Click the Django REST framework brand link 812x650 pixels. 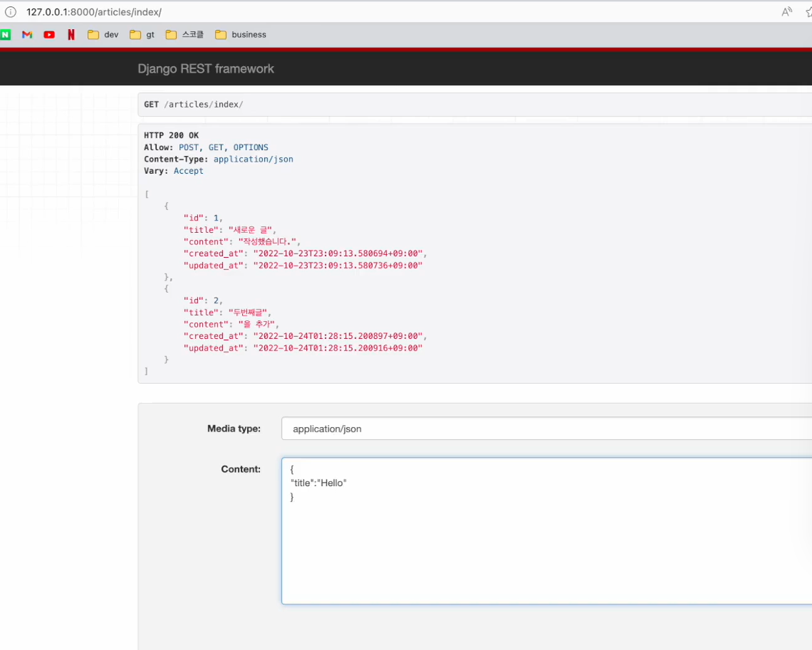coord(206,69)
